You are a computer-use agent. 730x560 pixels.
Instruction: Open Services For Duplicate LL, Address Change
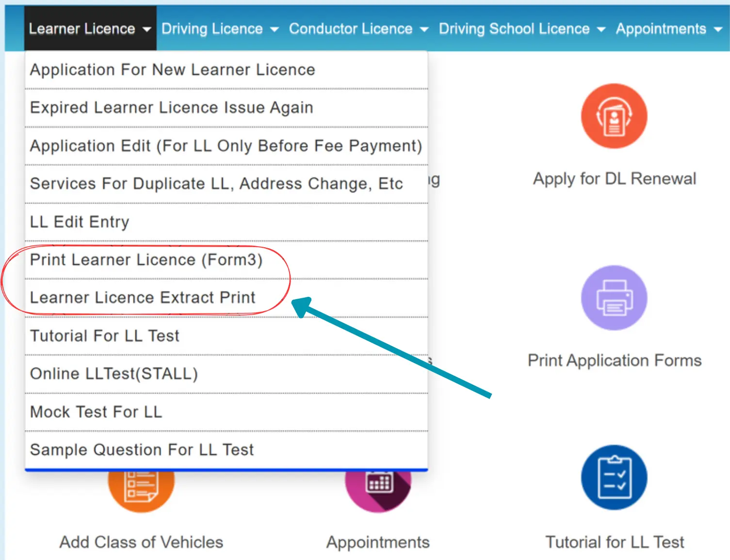(x=216, y=184)
